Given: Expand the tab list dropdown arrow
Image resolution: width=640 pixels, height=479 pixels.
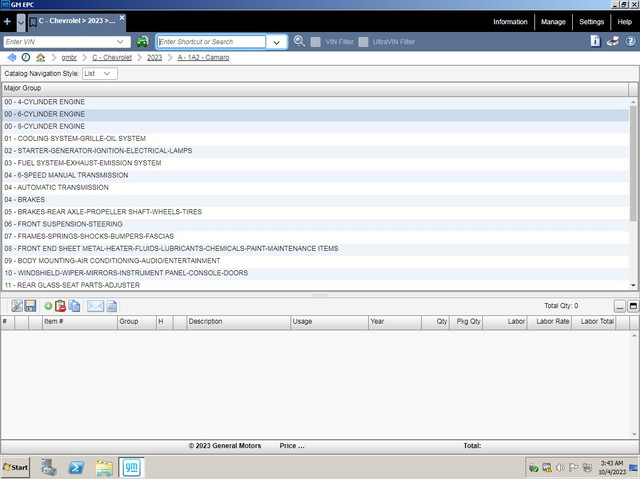Looking at the screenshot, I should point(21,22).
